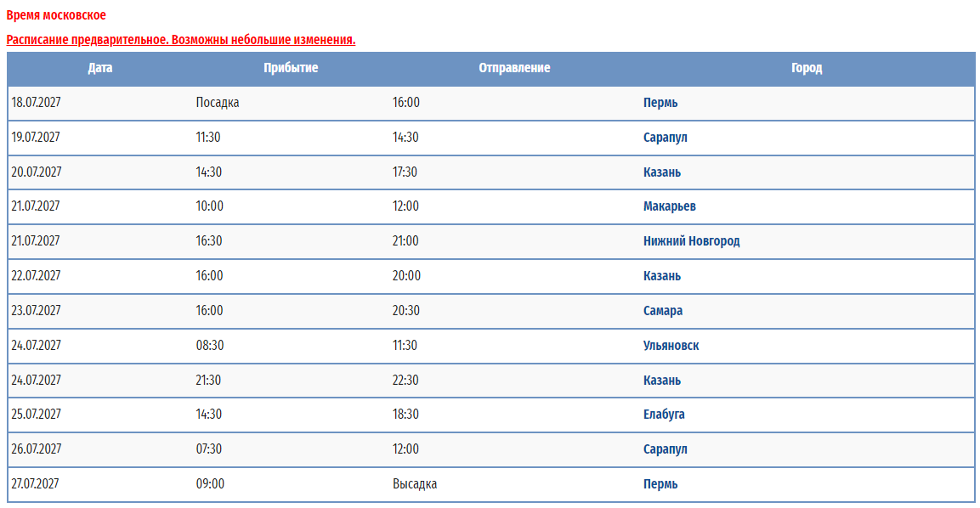
Task: Click the Прибытие column header
Action: point(291,68)
